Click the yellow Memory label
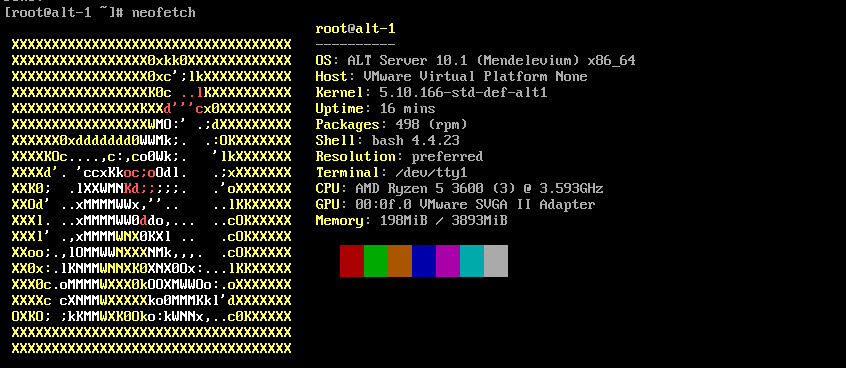 coord(340,221)
